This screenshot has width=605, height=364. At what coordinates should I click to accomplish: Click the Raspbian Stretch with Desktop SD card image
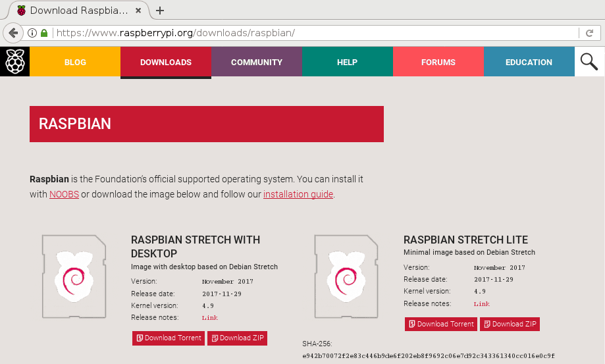click(74, 276)
